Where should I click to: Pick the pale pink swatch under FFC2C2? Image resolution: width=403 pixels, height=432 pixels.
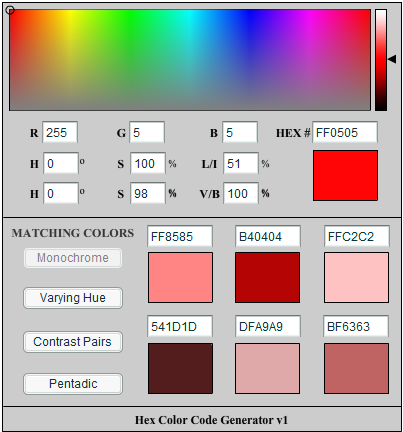(x=356, y=277)
